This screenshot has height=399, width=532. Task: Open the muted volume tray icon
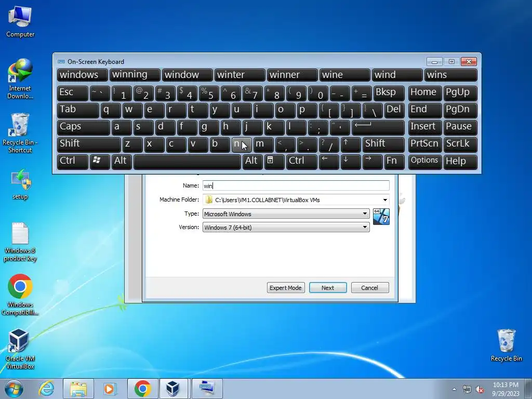(x=480, y=389)
